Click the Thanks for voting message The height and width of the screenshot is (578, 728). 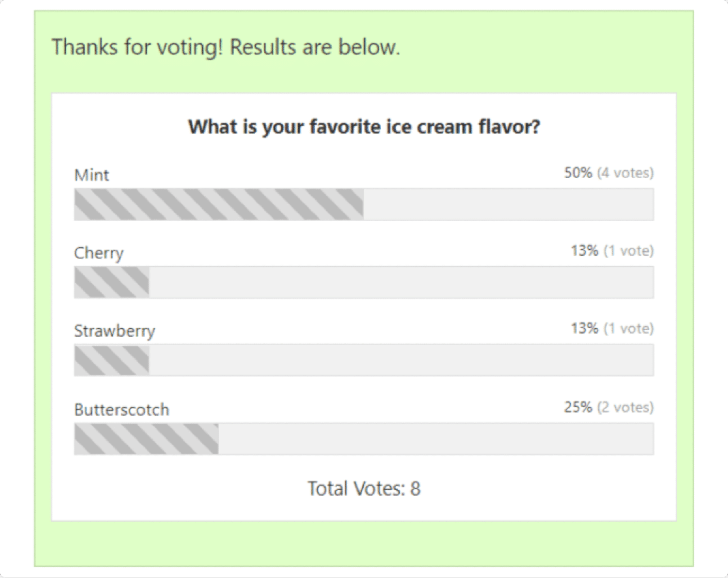(226, 47)
